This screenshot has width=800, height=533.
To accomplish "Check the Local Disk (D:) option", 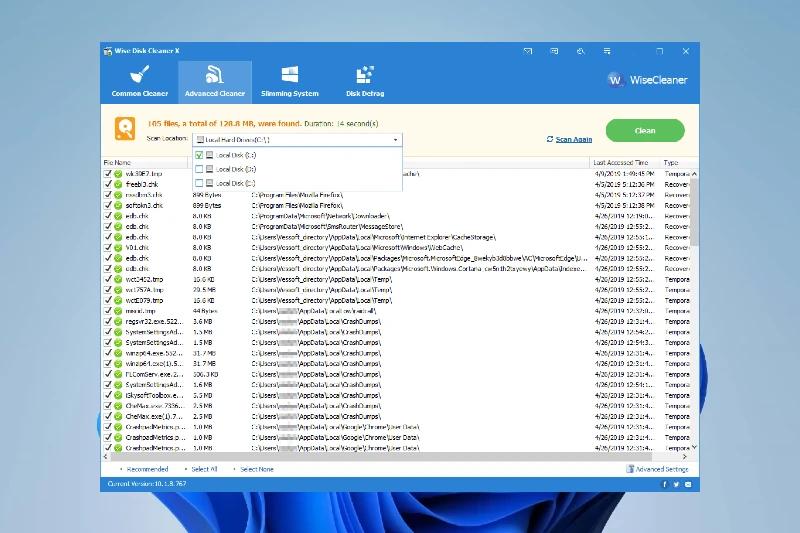I will click(x=199, y=169).
